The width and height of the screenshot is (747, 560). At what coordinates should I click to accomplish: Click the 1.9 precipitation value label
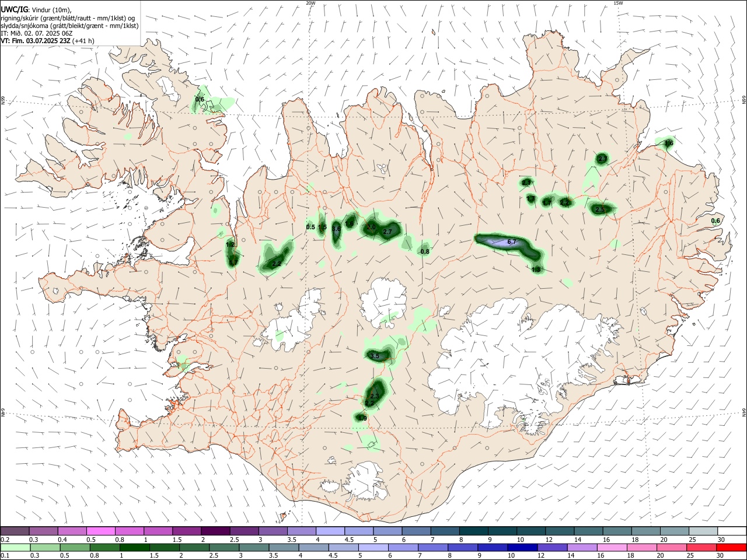pos(362,418)
